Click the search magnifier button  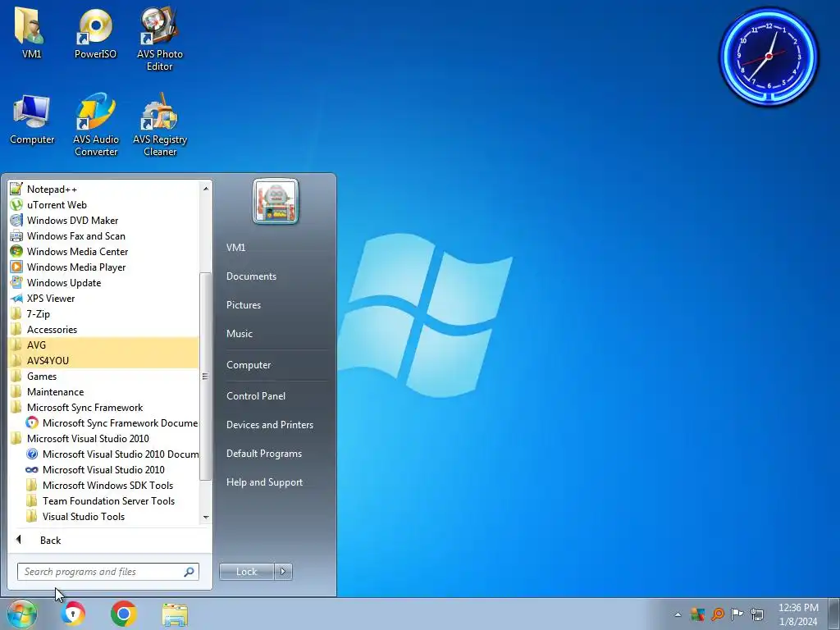[x=189, y=572]
